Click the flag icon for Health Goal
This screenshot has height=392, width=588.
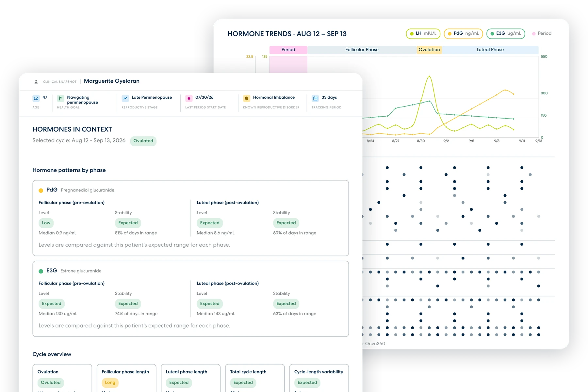coord(60,98)
